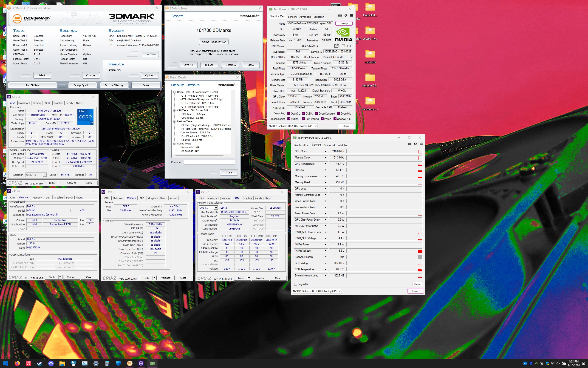Click the GPU-Z screenshot camera icon in Graphics Card window

(340, 16)
